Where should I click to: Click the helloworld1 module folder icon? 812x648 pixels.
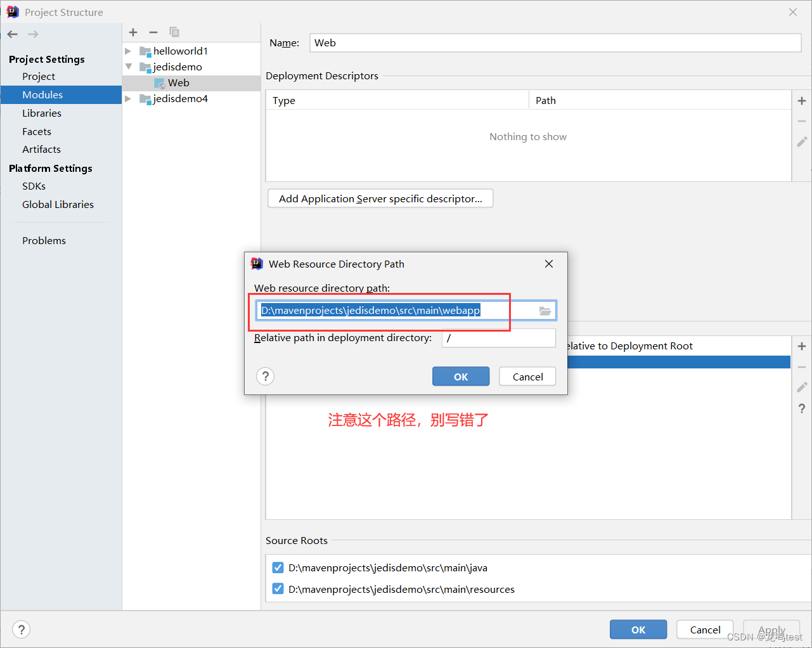[x=145, y=51]
